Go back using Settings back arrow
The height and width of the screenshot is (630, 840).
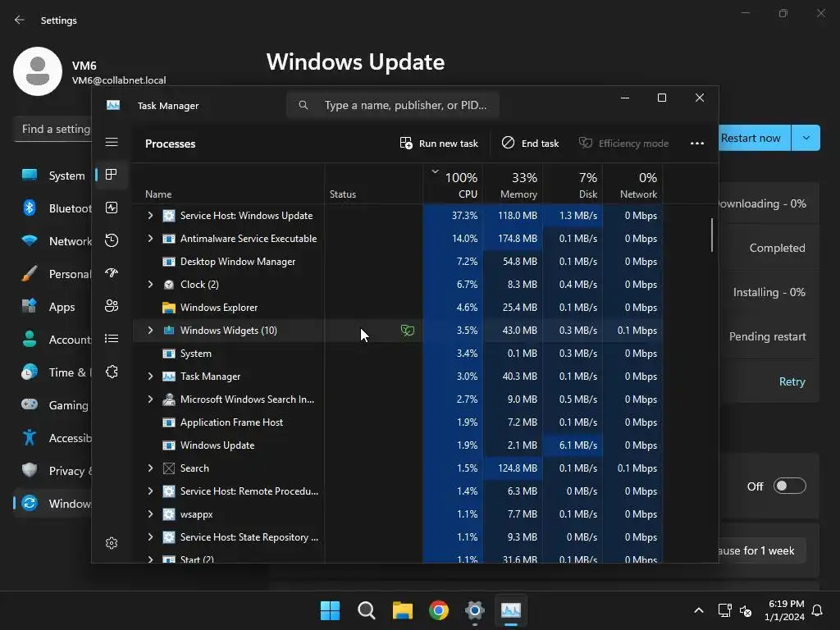(20, 20)
